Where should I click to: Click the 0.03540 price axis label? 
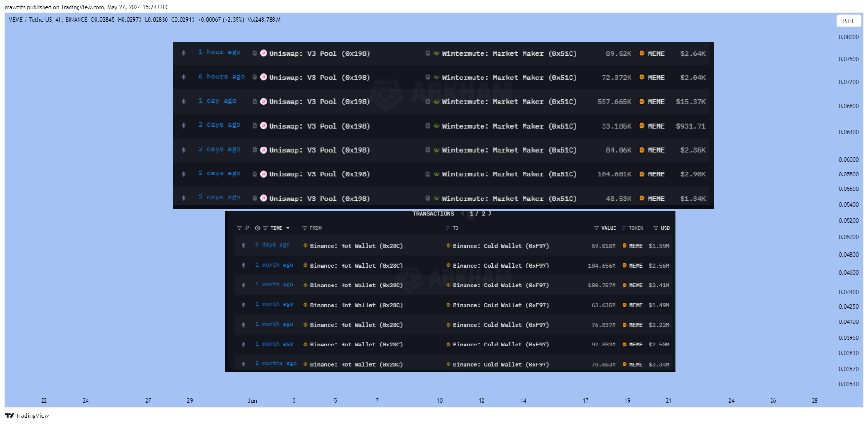coord(849,384)
